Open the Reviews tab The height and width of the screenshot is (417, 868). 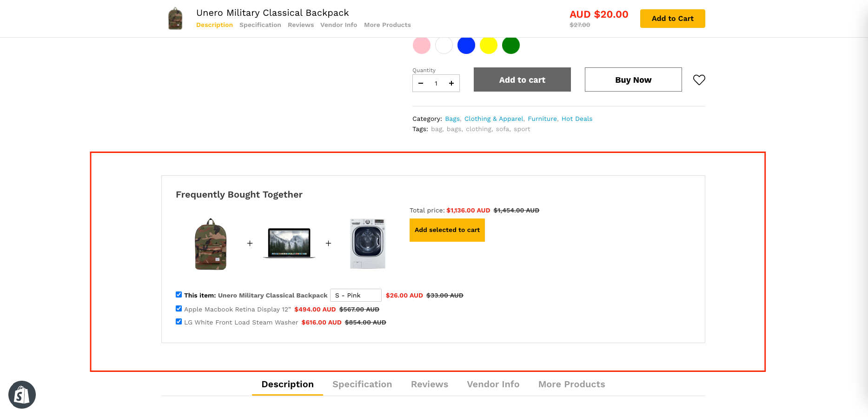click(429, 384)
